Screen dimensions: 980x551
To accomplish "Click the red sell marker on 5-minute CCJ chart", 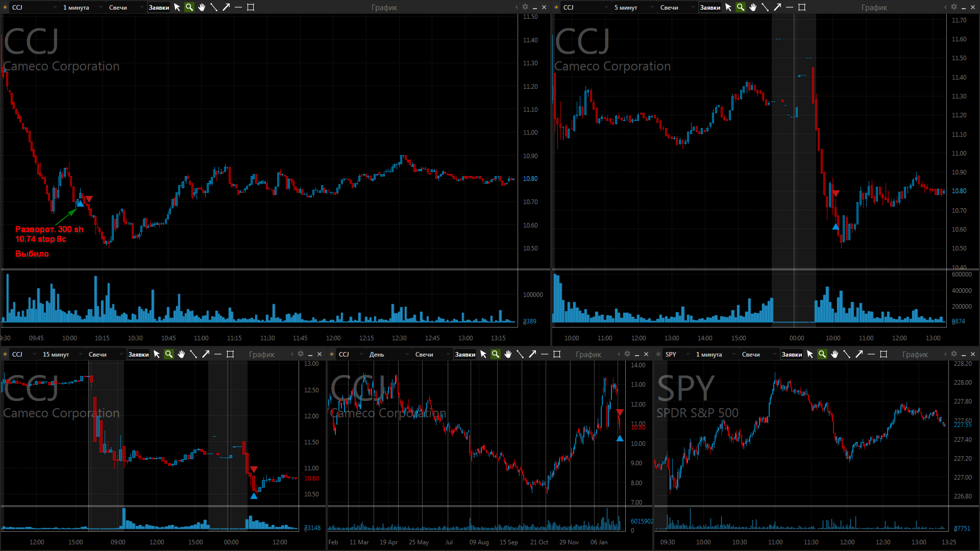I will (x=836, y=193).
